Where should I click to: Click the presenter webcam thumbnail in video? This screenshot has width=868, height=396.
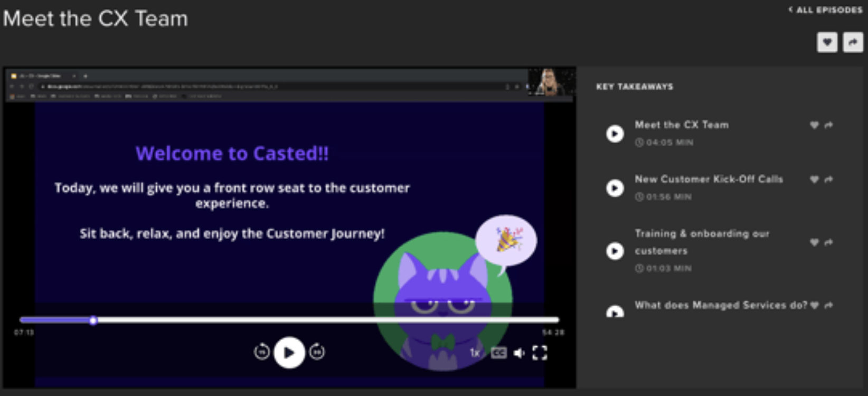(x=551, y=82)
